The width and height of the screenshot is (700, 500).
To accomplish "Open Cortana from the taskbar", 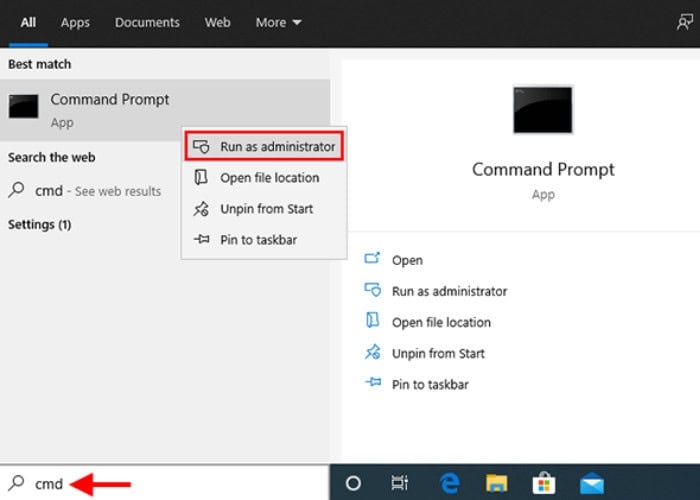I will point(353,483).
